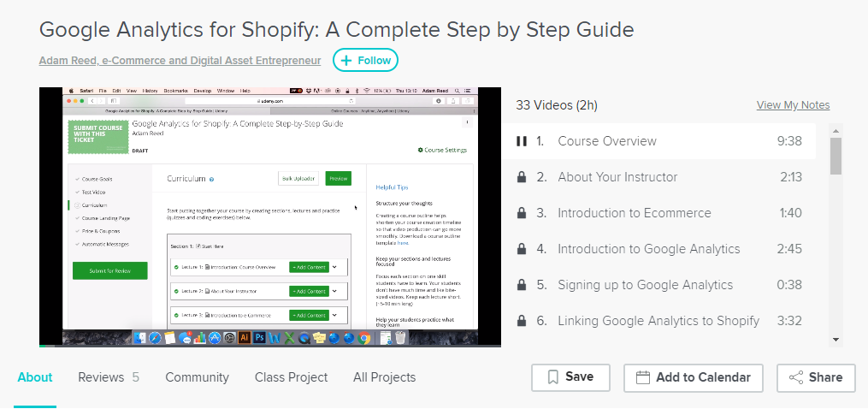Image resolution: width=868 pixels, height=409 pixels.
Task: Select lesson 1 Course Overview
Action: coord(658,141)
